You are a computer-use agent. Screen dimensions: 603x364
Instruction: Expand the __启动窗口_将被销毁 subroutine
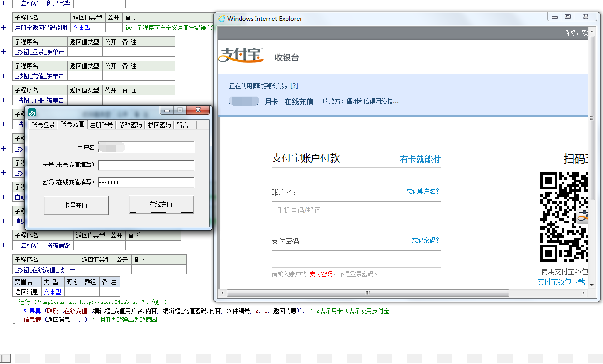pyautogui.click(x=4, y=245)
